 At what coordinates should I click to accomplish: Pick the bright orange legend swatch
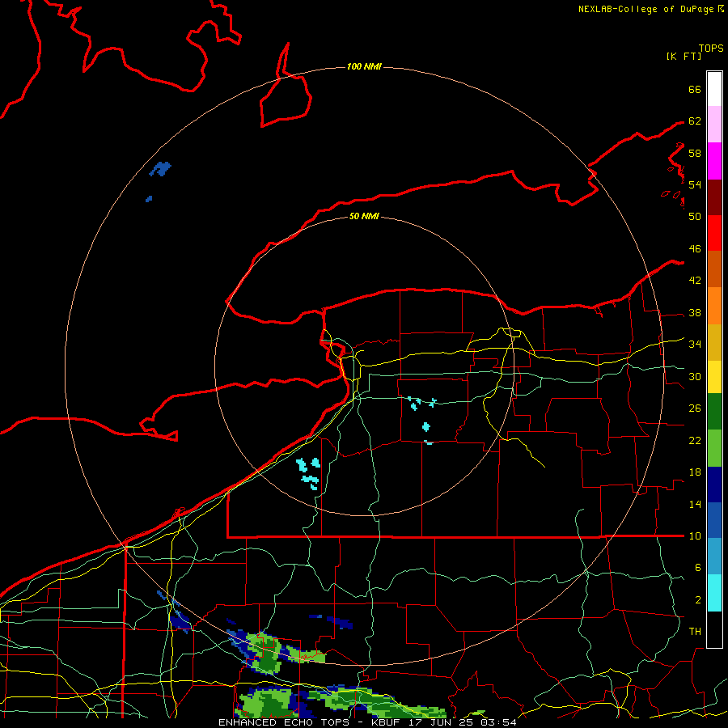tap(714, 306)
